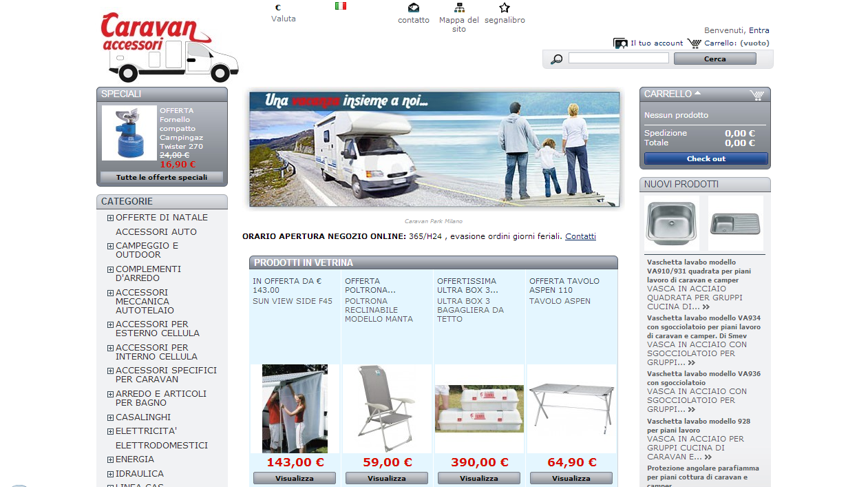Click the Tutte le offerte speciali button

click(162, 178)
